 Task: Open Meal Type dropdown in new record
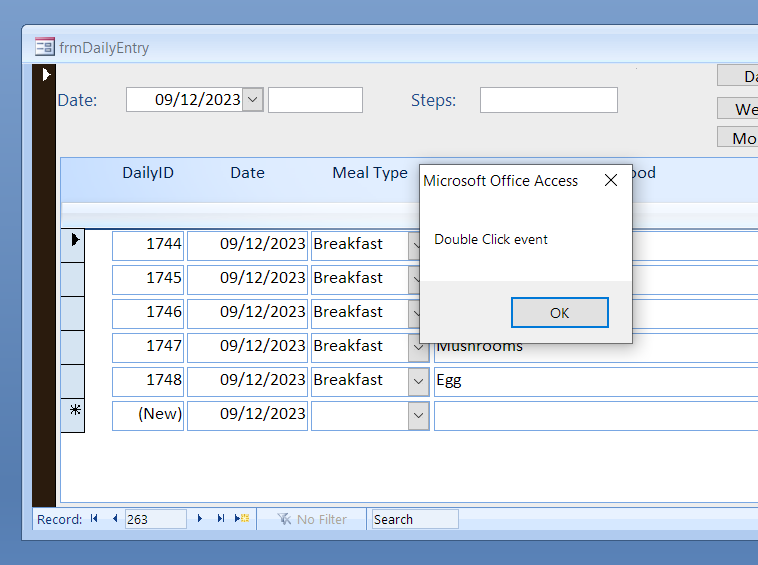[418, 415]
